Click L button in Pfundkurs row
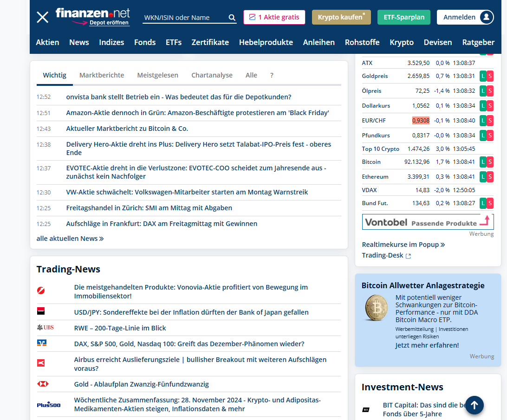The height and width of the screenshot is (420, 507). [x=483, y=136]
